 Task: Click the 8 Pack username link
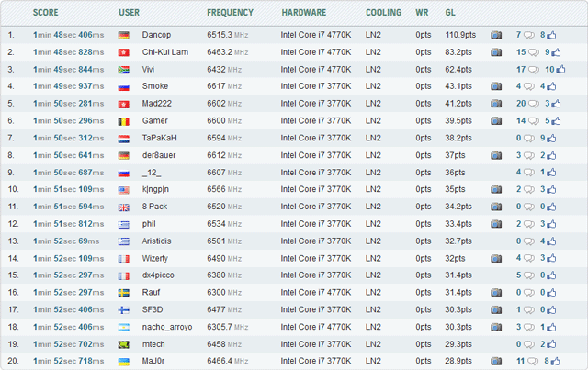pyautogui.click(x=157, y=207)
